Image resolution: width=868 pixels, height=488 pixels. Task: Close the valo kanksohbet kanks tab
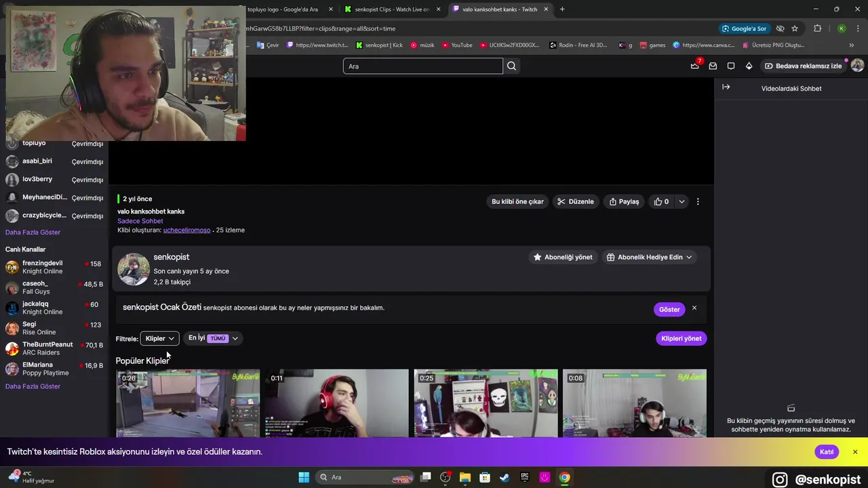pos(546,9)
